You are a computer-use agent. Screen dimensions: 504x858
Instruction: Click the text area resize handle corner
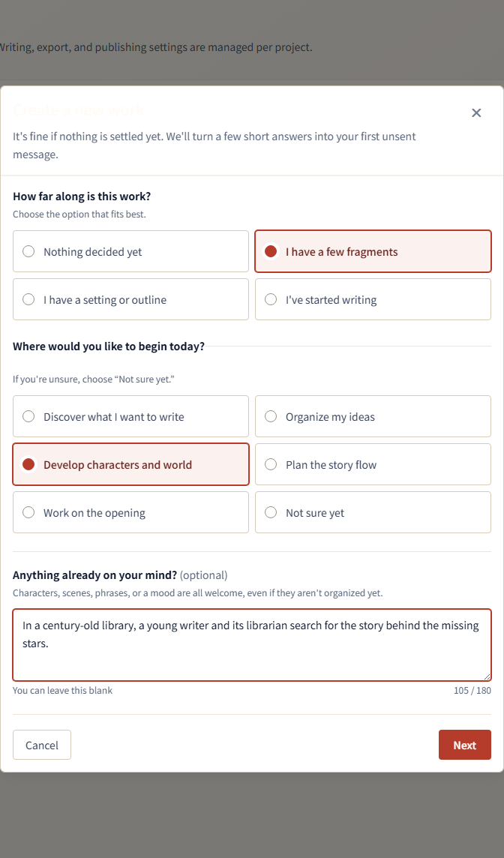487,676
